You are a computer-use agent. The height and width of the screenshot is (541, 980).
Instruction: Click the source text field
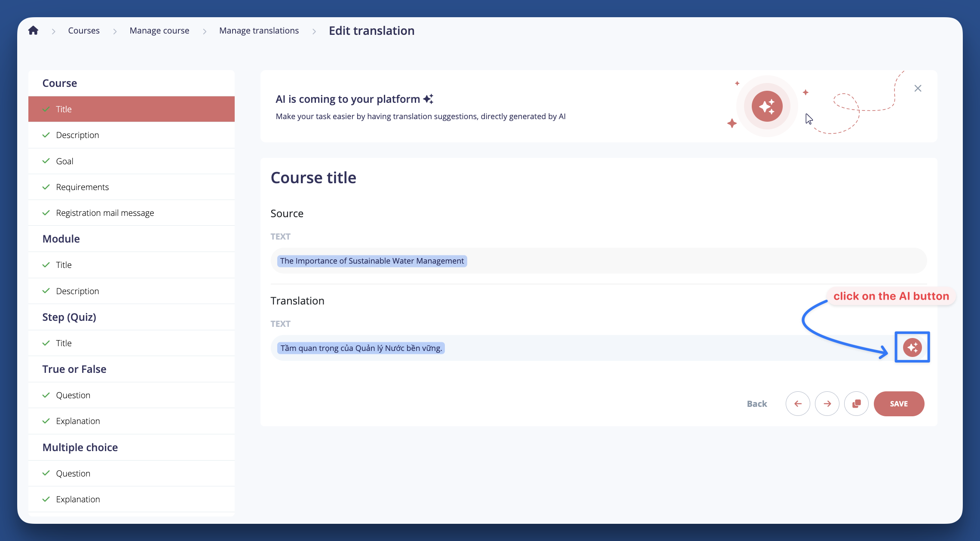point(598,261)
